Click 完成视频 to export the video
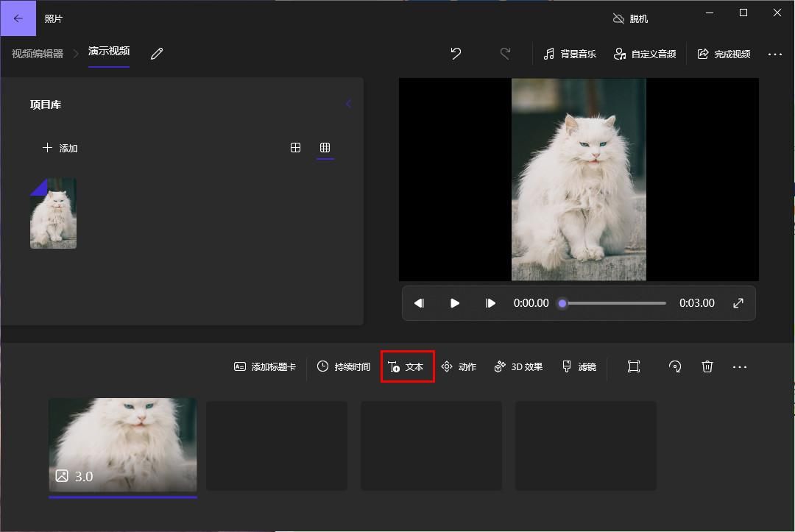The image size is (795, 532). point(724,54)
